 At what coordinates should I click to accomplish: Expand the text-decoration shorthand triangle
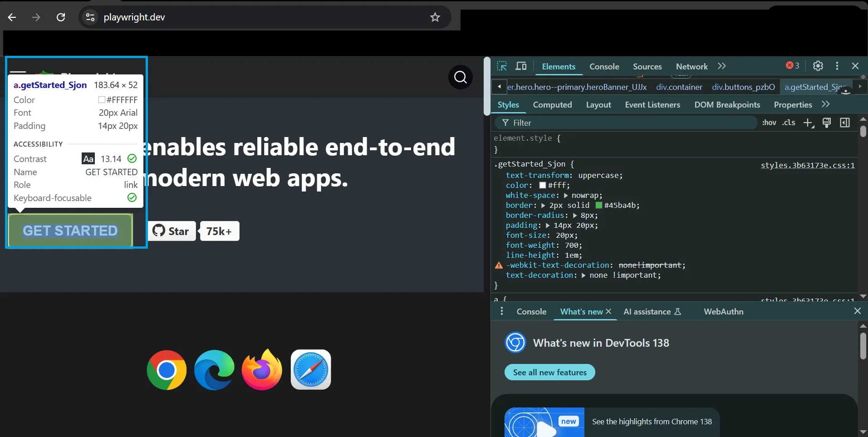(x=584, y=275)
